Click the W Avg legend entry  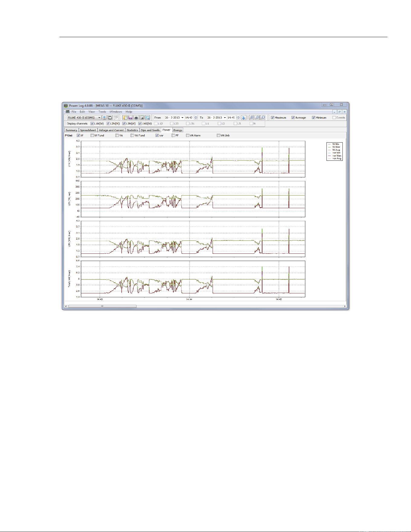(334, 150)
